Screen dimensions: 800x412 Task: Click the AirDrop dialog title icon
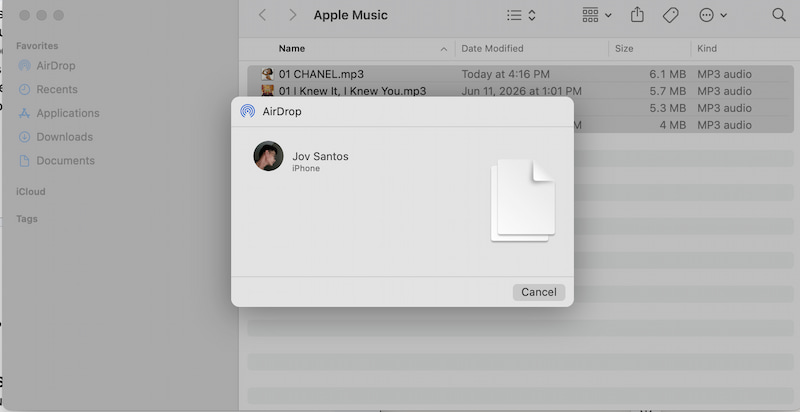pyautogui.click(x=247, y=111)
